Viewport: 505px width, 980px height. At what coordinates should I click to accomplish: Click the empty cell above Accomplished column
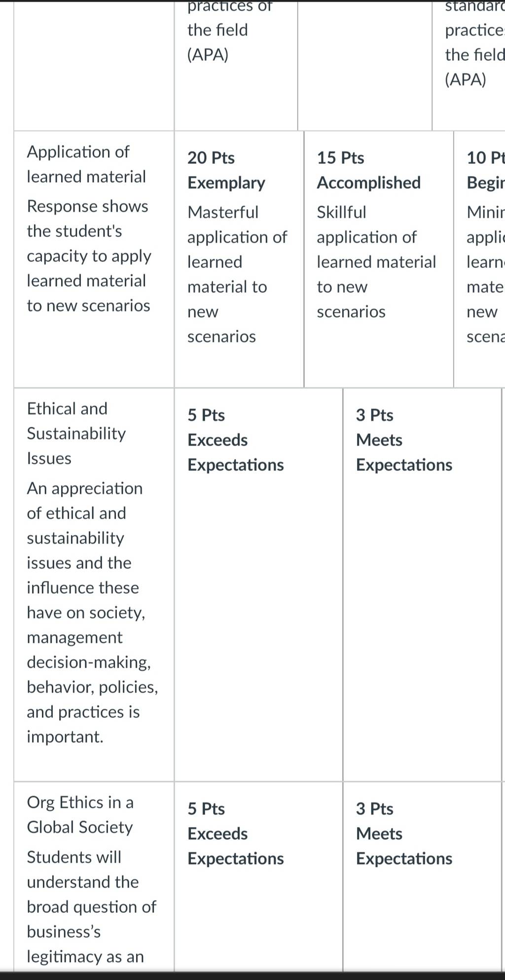click(365, 66)
